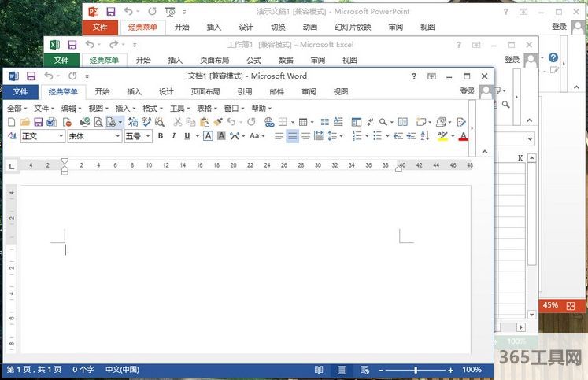Open the 格式 classic menu
This screenshot has width=588, height=380.
click(153, 109)
